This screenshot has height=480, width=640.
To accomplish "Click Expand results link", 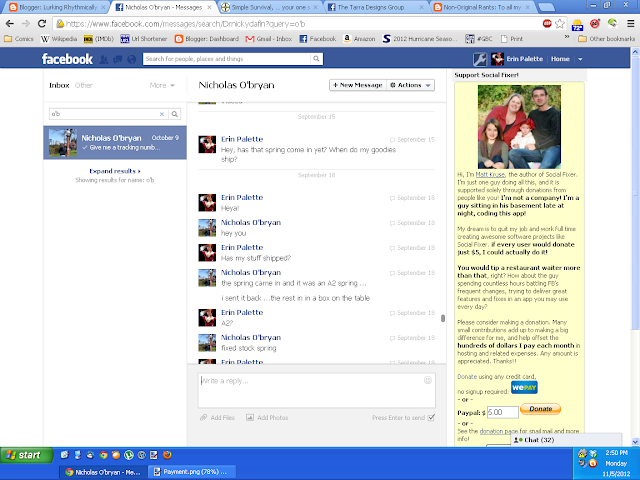I will click(x=115, y=171).
